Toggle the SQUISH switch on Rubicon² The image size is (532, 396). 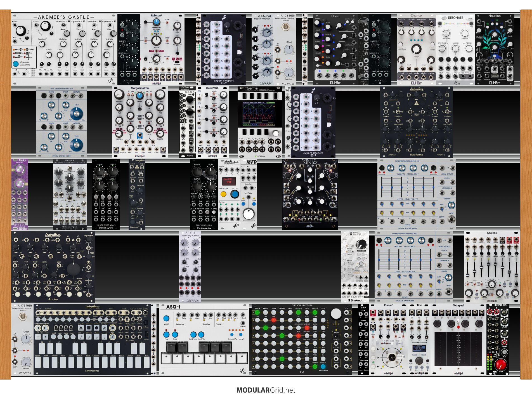(167, 59)
